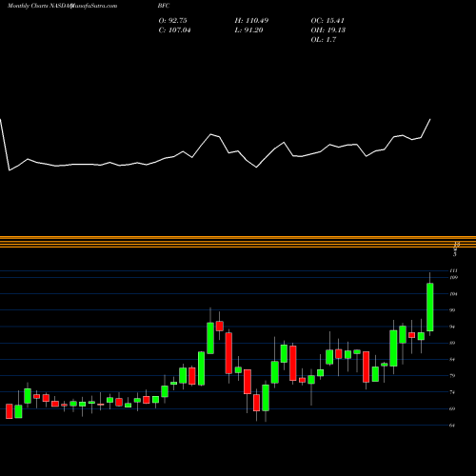Select the latest tall green candle reaching 109

point(430,307)
